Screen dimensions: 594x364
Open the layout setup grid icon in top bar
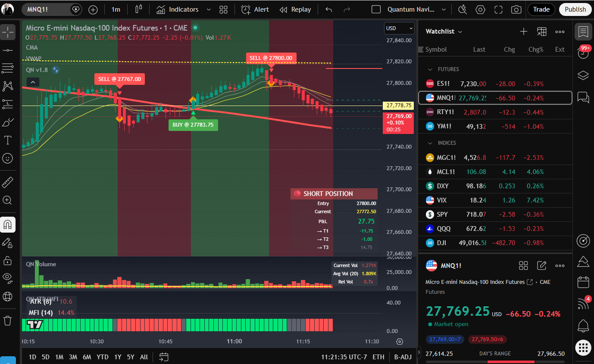click(223, 9)
